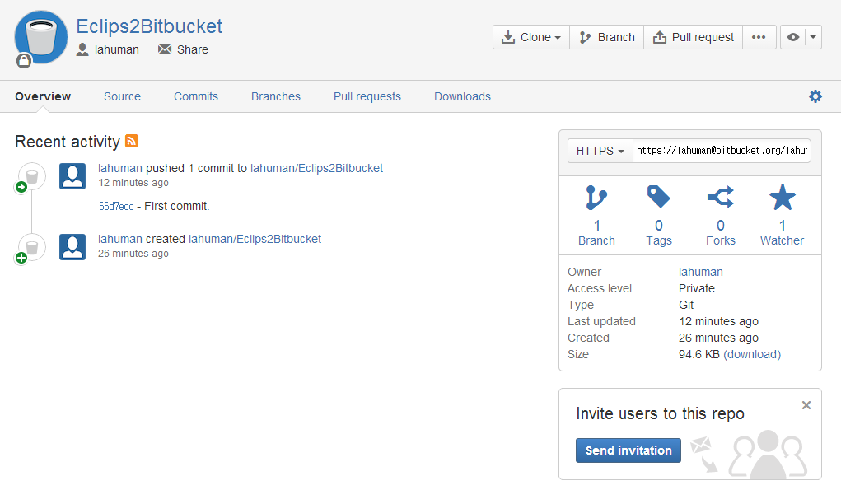The height and width of the screenshot is (504, 841).
Task: Click the Eclips2Bitbucket repository bucket avatar
Action: pyautogui.click(x=41, y=37)
